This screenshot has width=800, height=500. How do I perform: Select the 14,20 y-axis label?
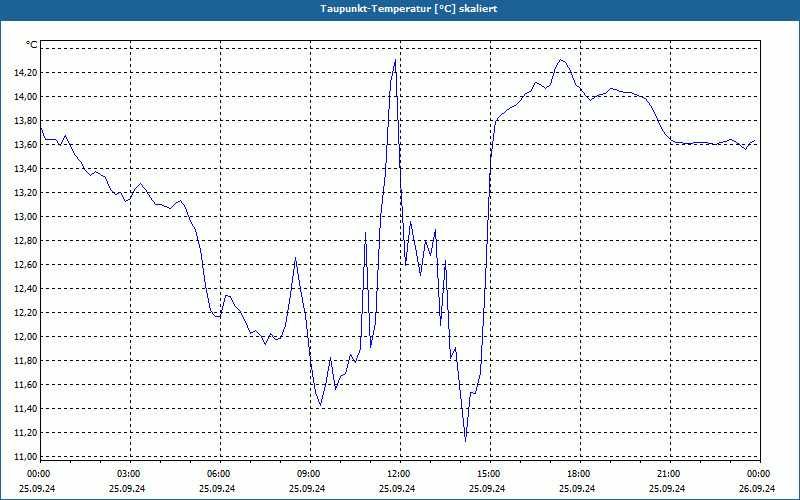(x=25, y=72)
